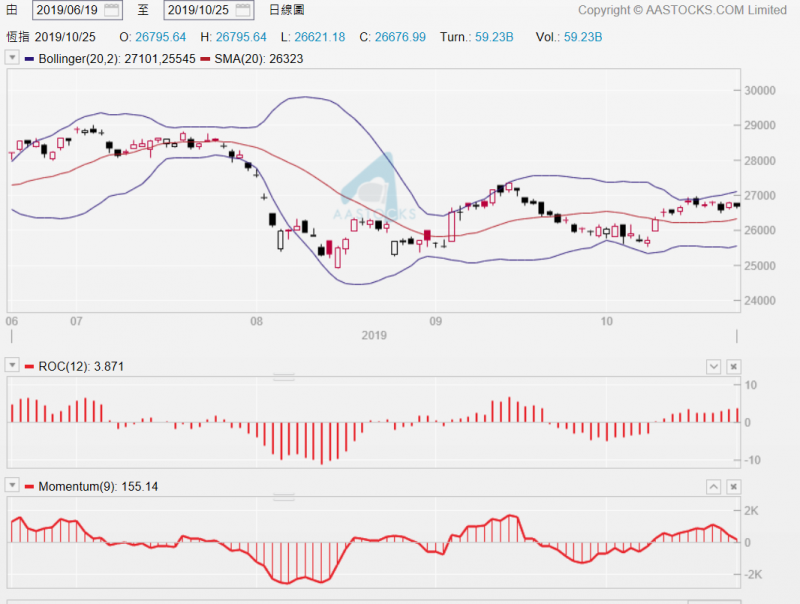Move the ROC panel down

pos(713,367)
